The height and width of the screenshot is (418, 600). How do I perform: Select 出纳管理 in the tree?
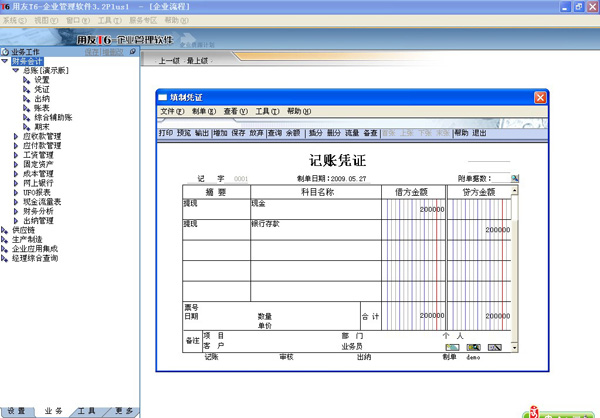pyautogui.click(x=38, y=220)
